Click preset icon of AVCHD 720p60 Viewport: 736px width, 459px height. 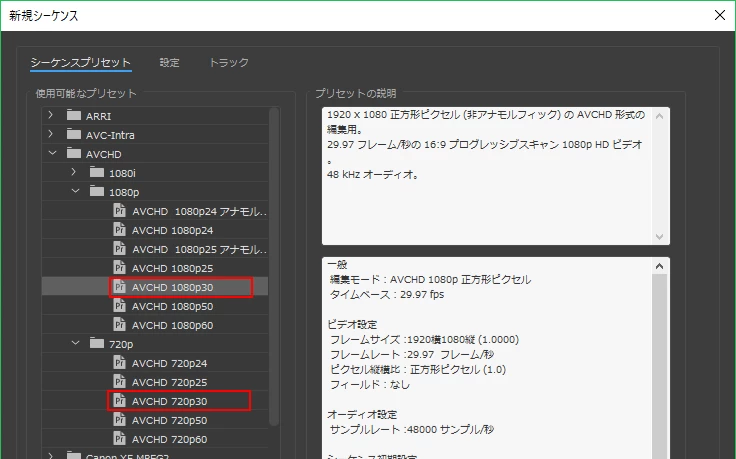tap(120, 438)
